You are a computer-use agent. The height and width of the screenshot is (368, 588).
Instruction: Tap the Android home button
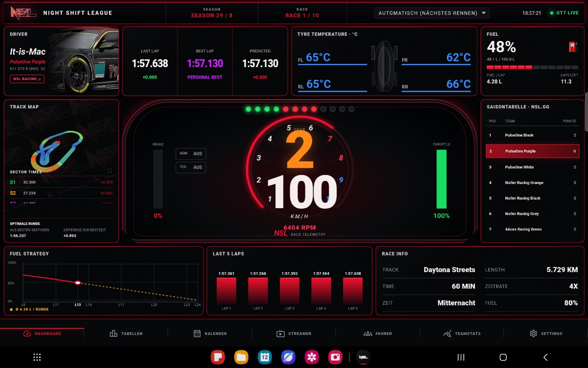point(503,357)
